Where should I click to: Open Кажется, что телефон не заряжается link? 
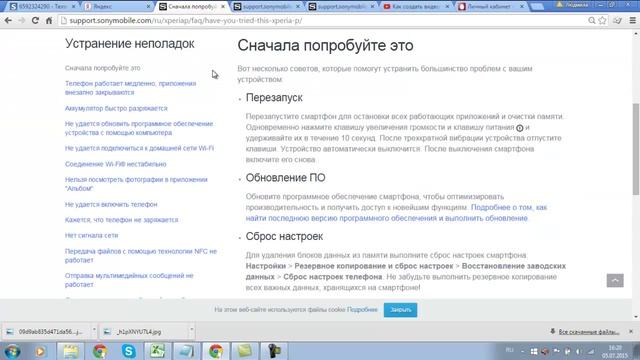point(122,220)
